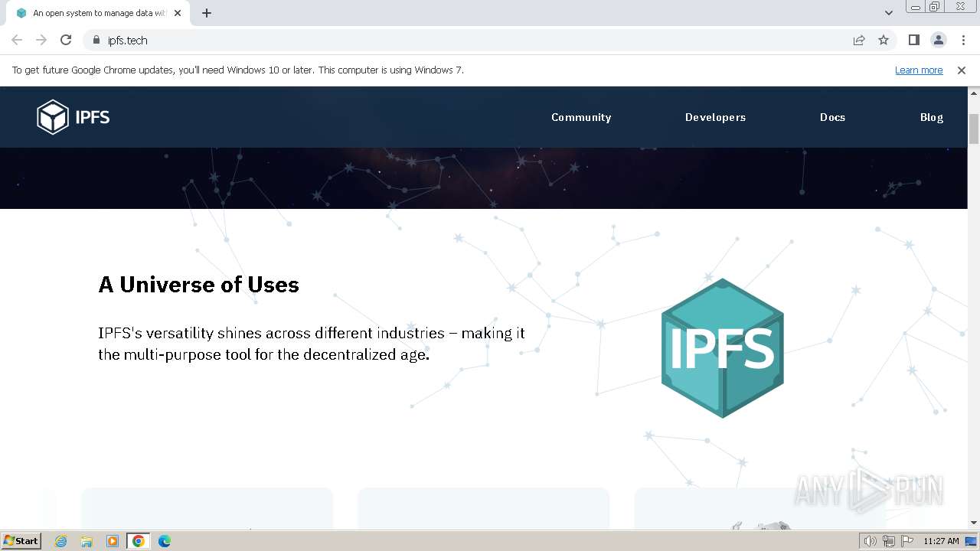
Task: Open the Chrome three-dot menu
Action: tap(962, 40)
